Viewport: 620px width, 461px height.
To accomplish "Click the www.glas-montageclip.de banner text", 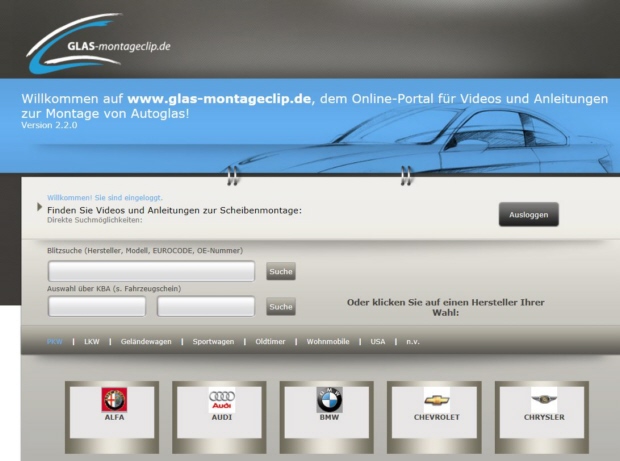I will click(x=219, y=98).
